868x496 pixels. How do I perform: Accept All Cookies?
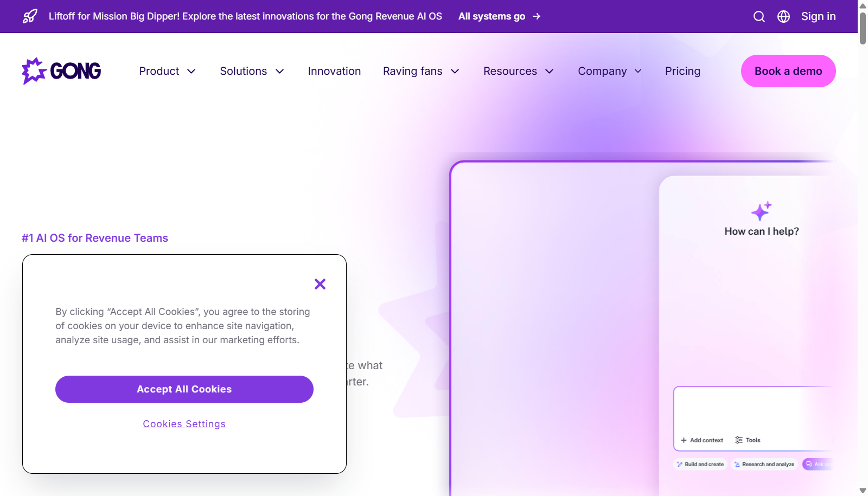pos(184,389)
